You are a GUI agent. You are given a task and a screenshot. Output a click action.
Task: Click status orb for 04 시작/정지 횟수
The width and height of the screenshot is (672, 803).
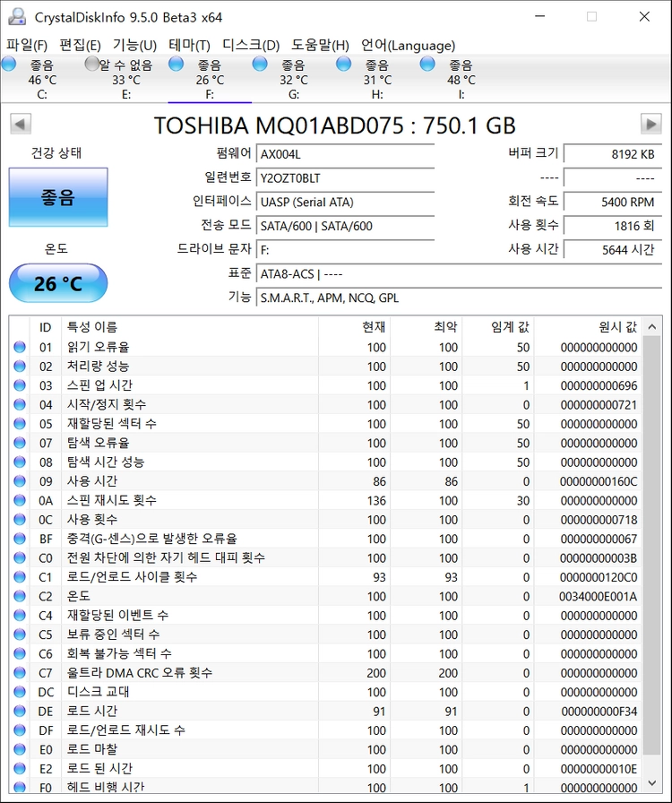coord(20,404)
